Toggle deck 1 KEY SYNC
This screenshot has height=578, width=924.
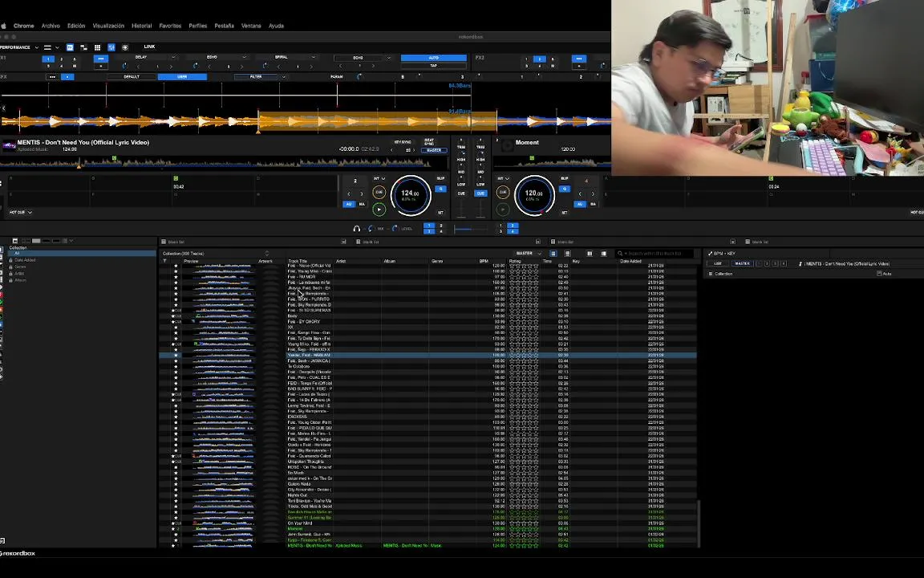click(x=403, y=142)
